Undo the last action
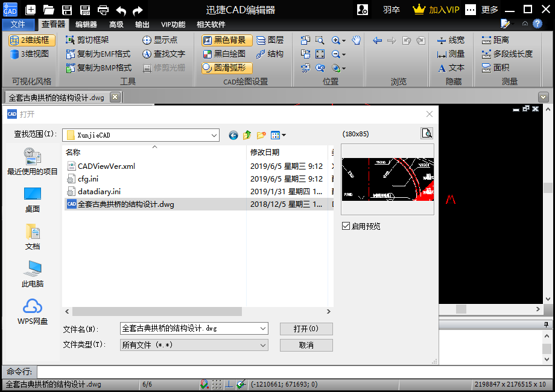Viewport: 555px width, 392px height. (121, 11)
